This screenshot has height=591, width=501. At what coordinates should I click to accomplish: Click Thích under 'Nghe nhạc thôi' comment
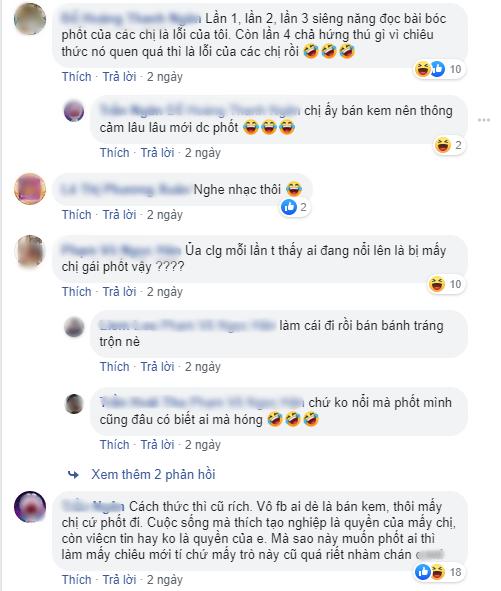click(77, 215)
